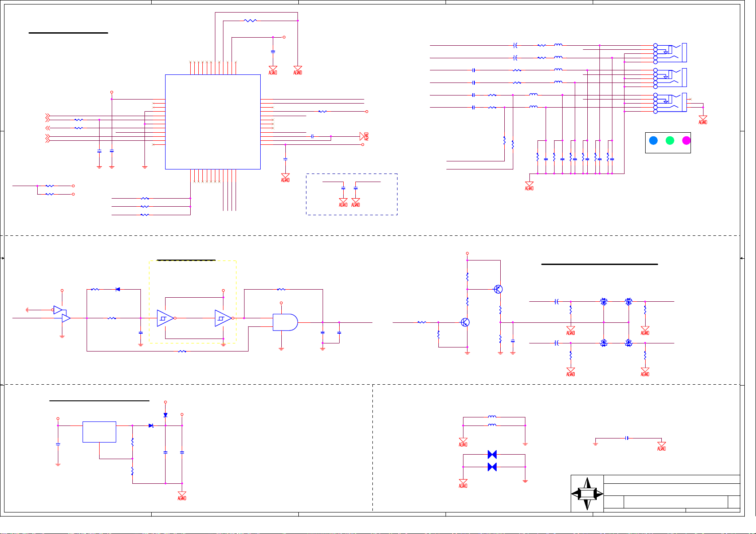Click the AGND symbol beside the audio jacks

[x=703, y=119]
